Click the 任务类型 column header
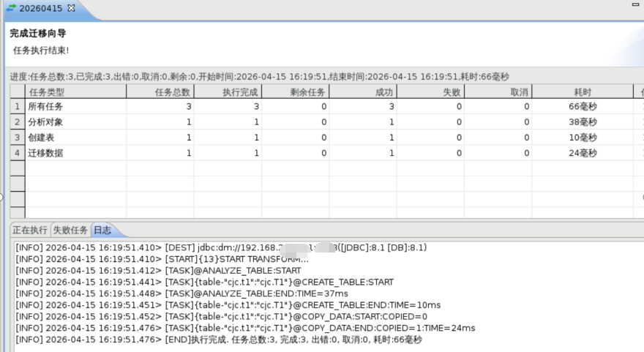The width and height of the screenshot is (644, 352). point(75,92)
